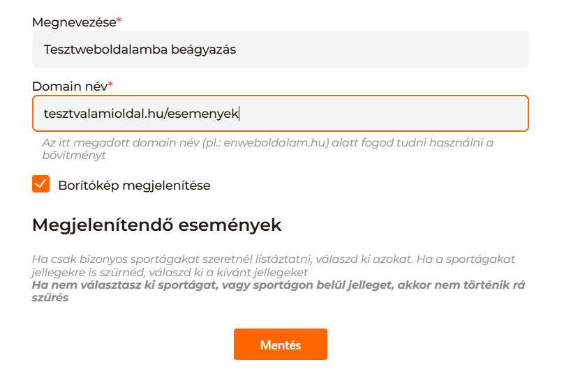Click the red asterisk beside Megnevezése
Viewport: 564px width, 392px height.
[x=119, y=22]
